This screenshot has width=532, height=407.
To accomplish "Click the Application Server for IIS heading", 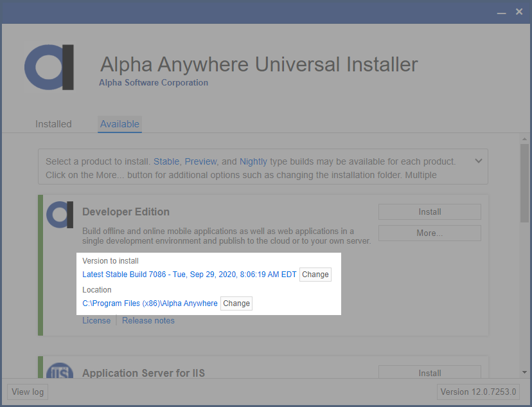I will point(143,373).
